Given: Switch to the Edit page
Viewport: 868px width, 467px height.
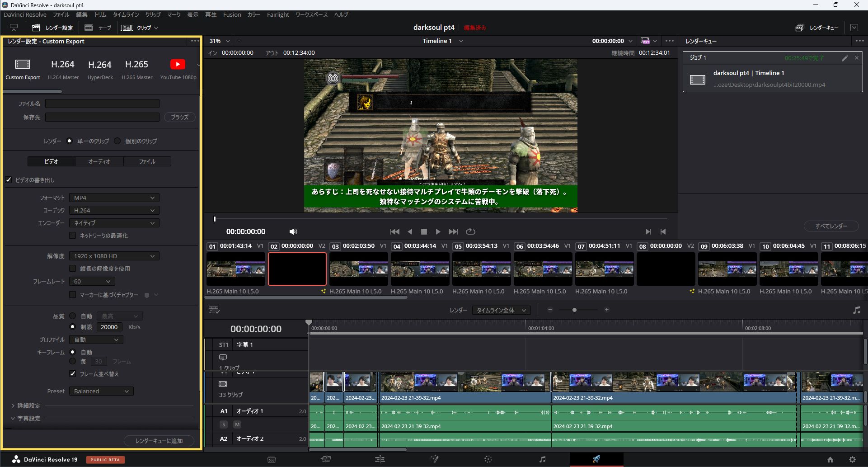Looking at the screenshot, I should 380,459.
